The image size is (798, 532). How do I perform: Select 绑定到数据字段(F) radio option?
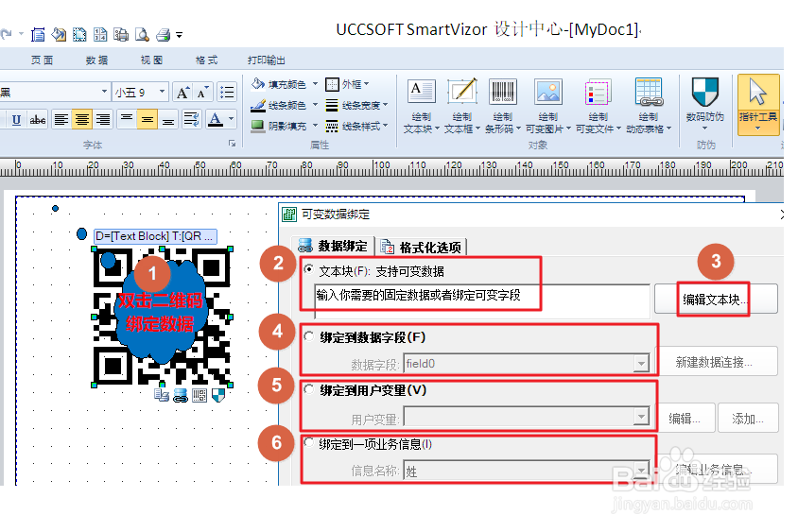point(308,336)
